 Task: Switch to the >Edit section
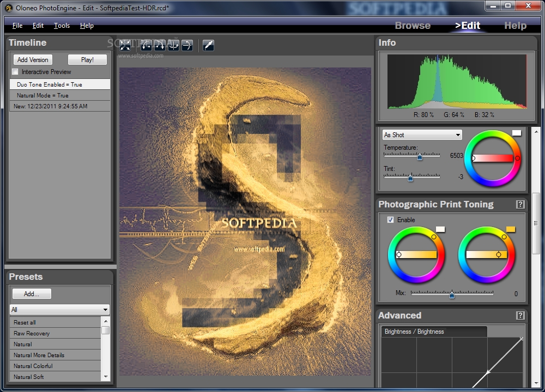tap(468, 26)
